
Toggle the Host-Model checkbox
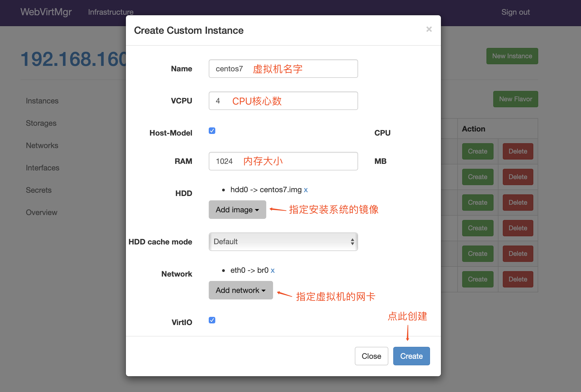212,131
